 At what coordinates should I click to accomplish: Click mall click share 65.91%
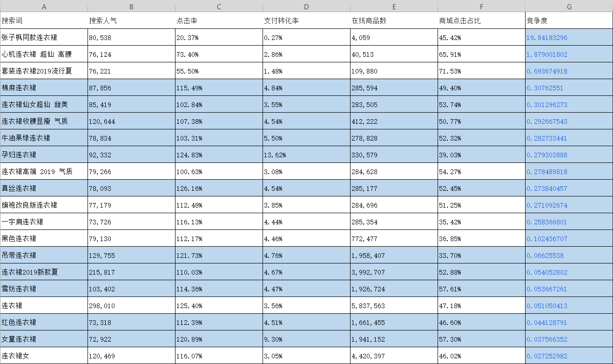click(x=481, y=54)
